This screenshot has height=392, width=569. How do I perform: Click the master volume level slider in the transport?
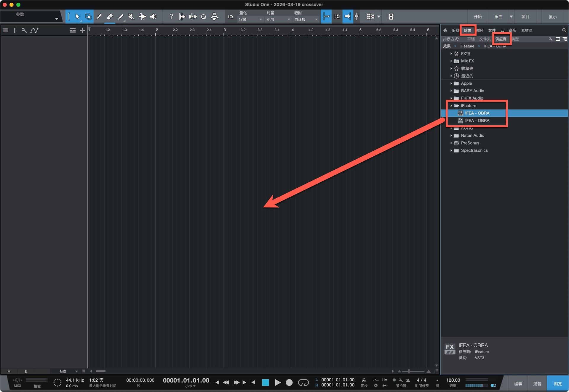476,385
